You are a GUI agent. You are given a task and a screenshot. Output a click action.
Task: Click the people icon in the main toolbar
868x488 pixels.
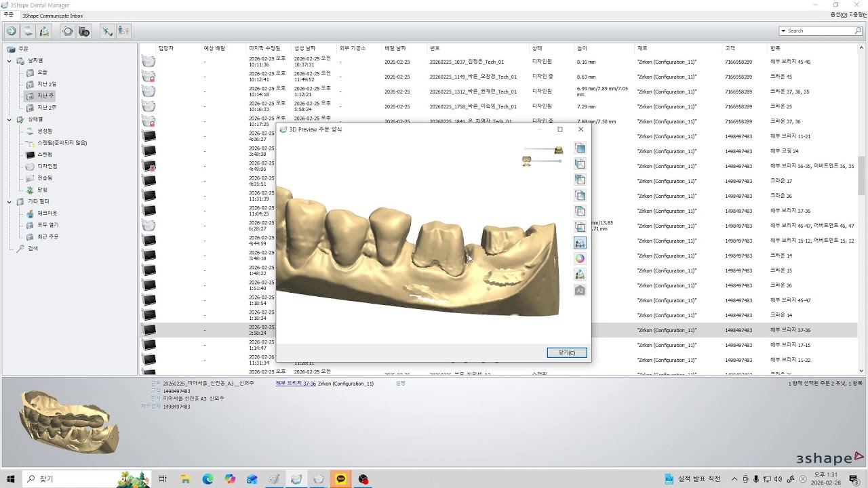[123, 30]
